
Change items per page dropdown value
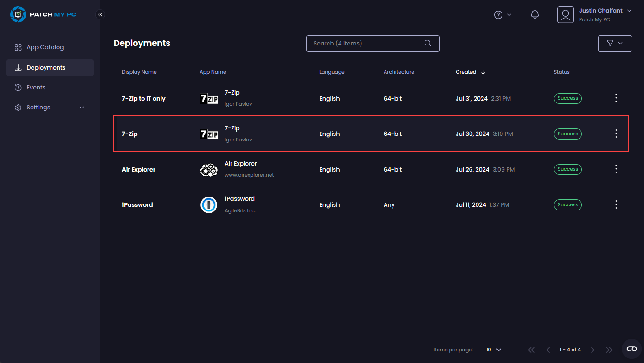tap(494, 350)
